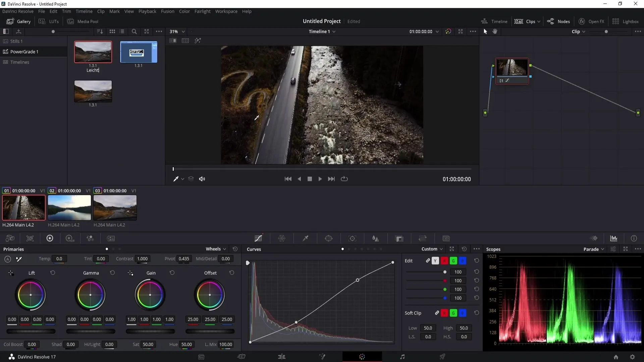Open gallery search
The width and height of the screenshot is (644, 362).
(134, 31)
